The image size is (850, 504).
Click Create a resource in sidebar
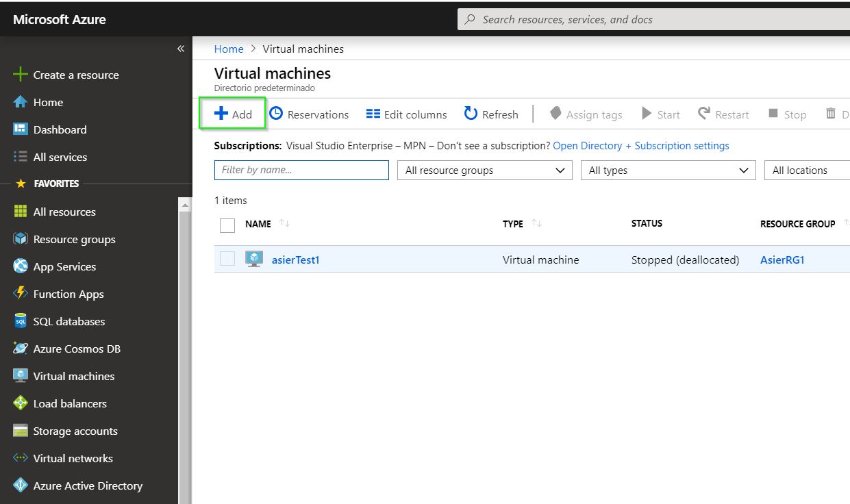point(66,75)
